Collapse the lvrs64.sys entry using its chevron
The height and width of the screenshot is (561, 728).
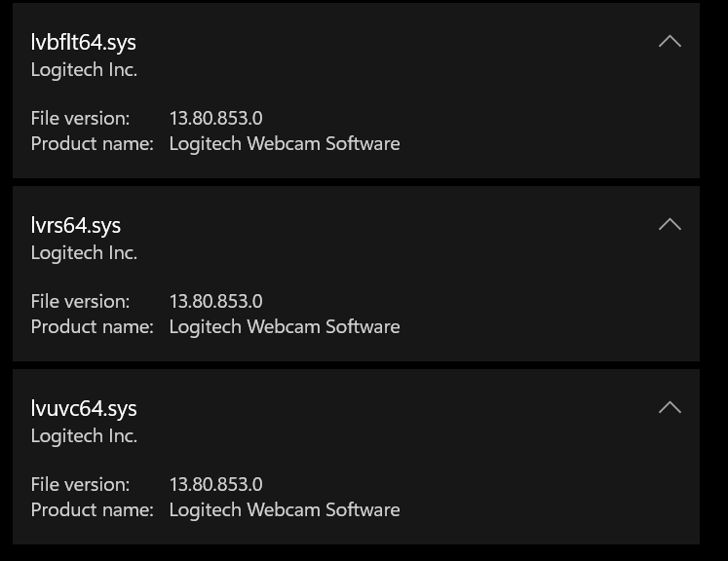coord(670,224)
